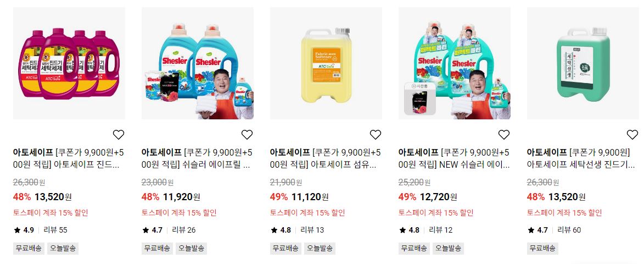This screenshot has height=264, width=644.
Task: Open 아토세이프 세탁선생 진드기 title link
Action: pyautogui.click(x=581, y=159)
